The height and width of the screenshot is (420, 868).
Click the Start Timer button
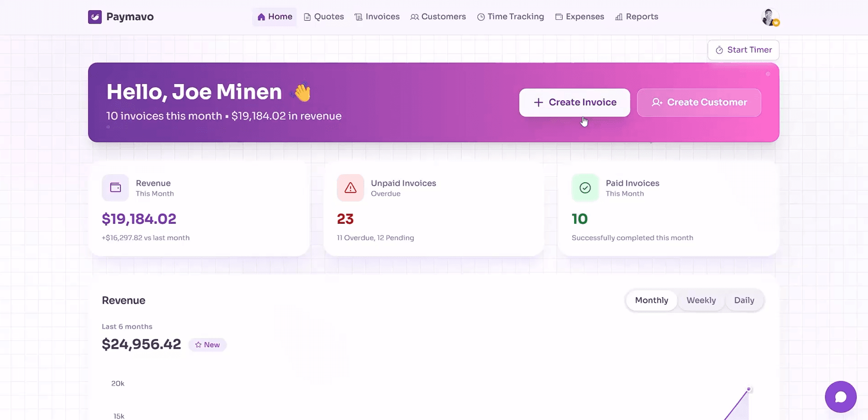743,50
